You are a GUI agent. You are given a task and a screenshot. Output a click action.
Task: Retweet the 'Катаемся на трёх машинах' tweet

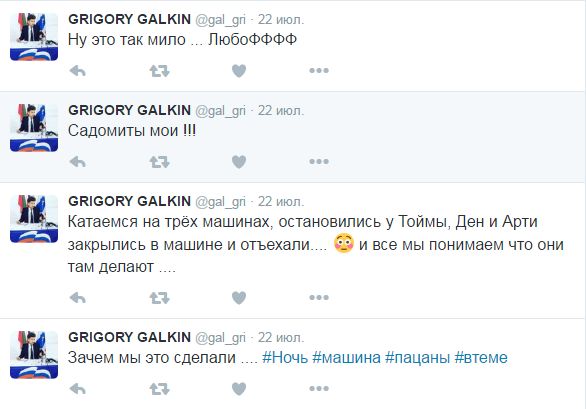(160, 298)
